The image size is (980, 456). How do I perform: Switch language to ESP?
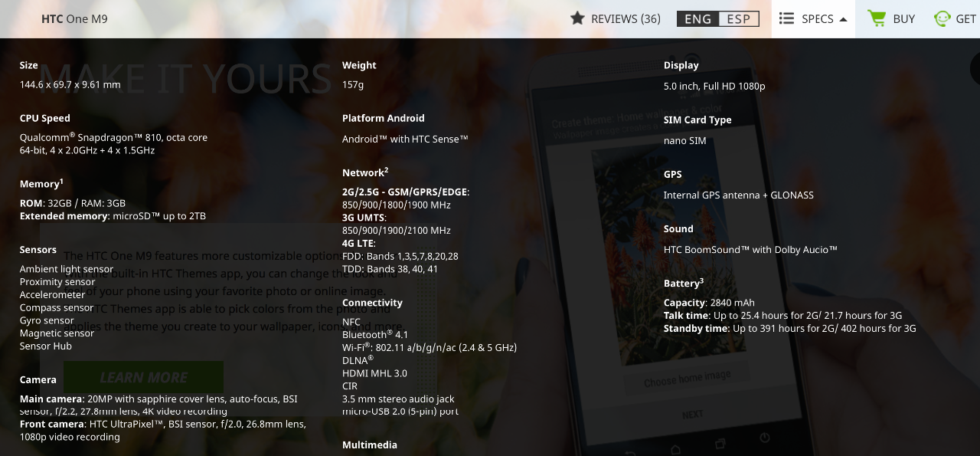(x=739, y=19)
